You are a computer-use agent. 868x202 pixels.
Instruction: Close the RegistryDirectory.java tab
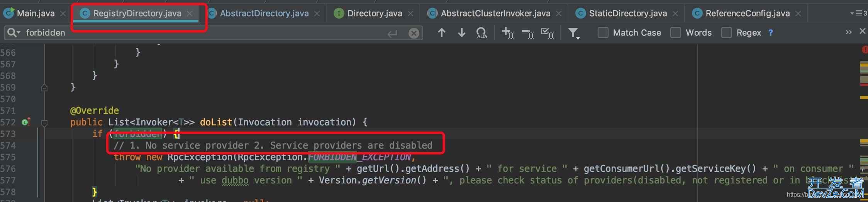pyautogui.click(x=190, y=14)
